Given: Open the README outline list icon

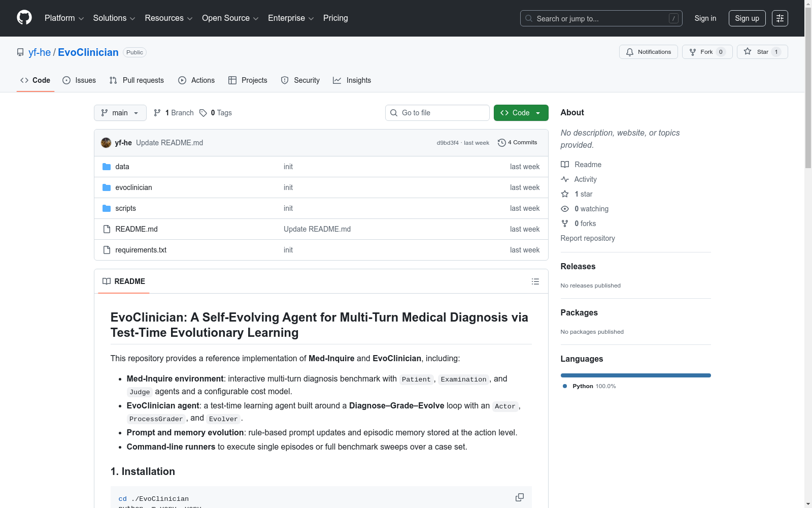Looking at the screenshot, I should (x=535, y=281).
